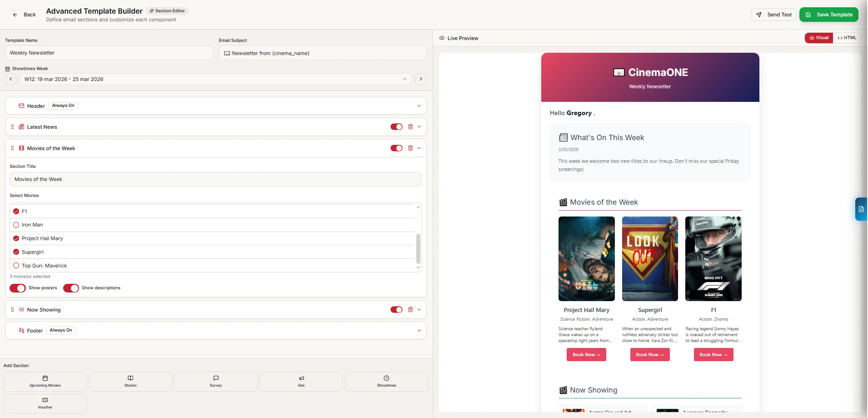Grab the Latest News drag handle
This screenshot has width=868, height=418.
click(12, 127)
